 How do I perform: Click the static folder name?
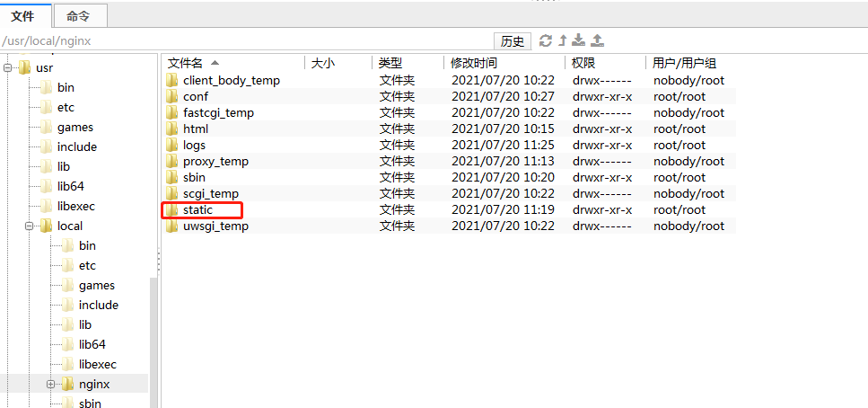197,210
